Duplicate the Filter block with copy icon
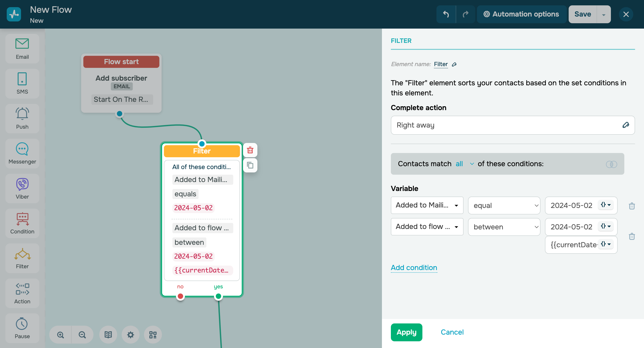Viewport: 644px width, 348px height. pos(250,165)
